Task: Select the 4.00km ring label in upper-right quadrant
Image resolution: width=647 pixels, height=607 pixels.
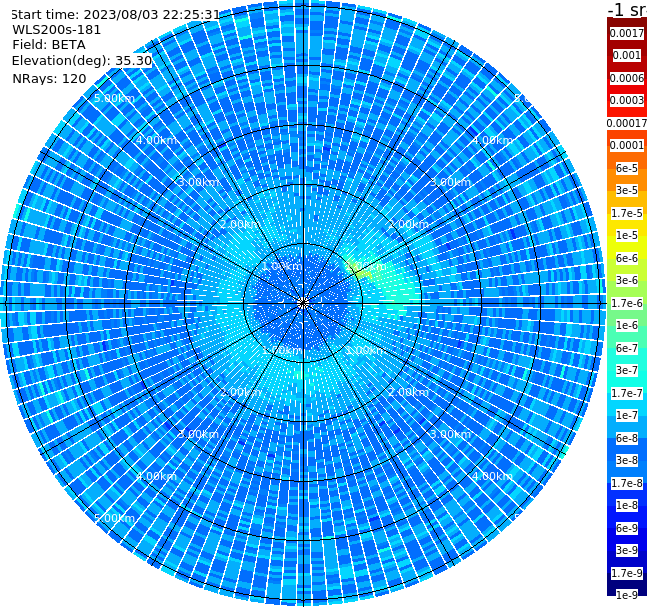Action: click(492, 140)
